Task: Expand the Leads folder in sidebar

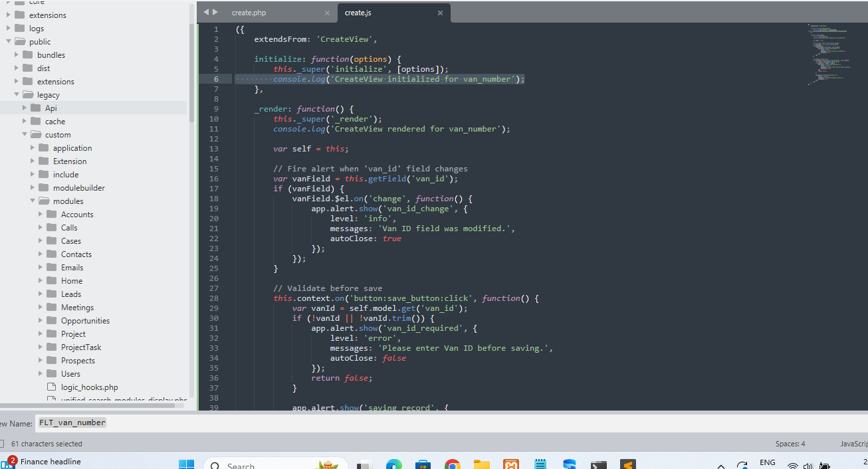Action: [41, 294]
